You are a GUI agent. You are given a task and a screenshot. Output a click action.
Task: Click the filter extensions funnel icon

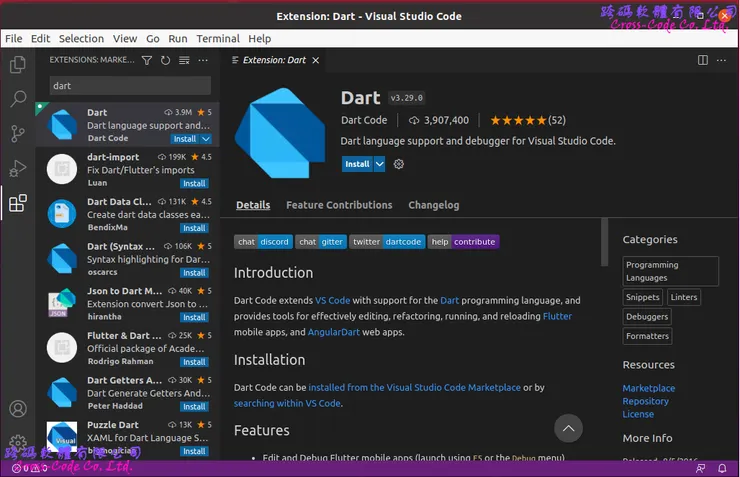click(147, 60)
